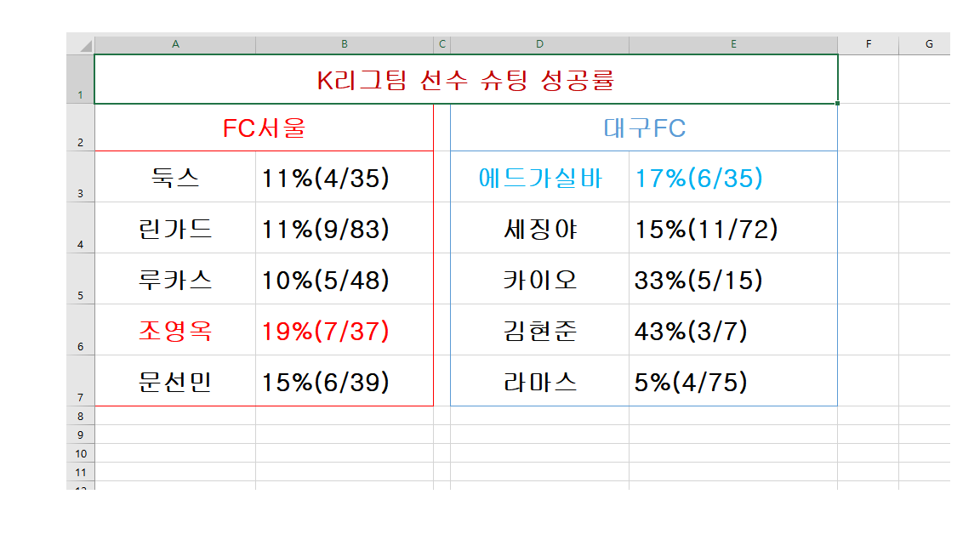Select column B header
This screenshot has height=551, width=980.
point(345,44)
